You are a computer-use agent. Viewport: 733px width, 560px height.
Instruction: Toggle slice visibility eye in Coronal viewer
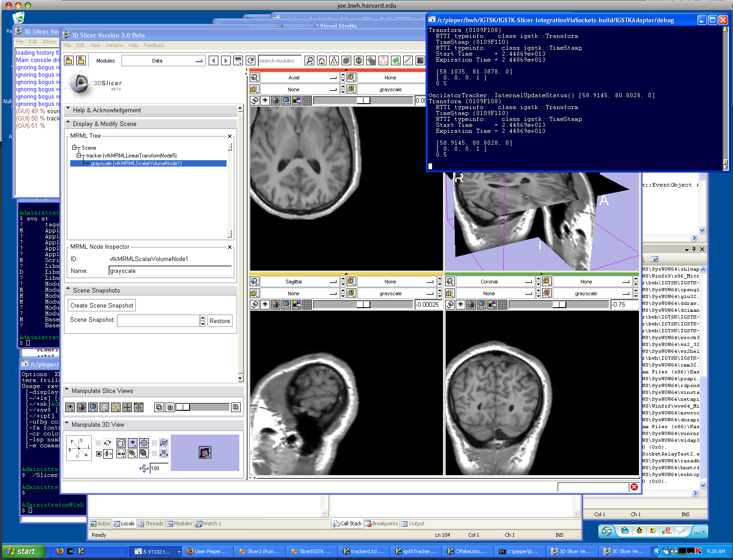461,304
